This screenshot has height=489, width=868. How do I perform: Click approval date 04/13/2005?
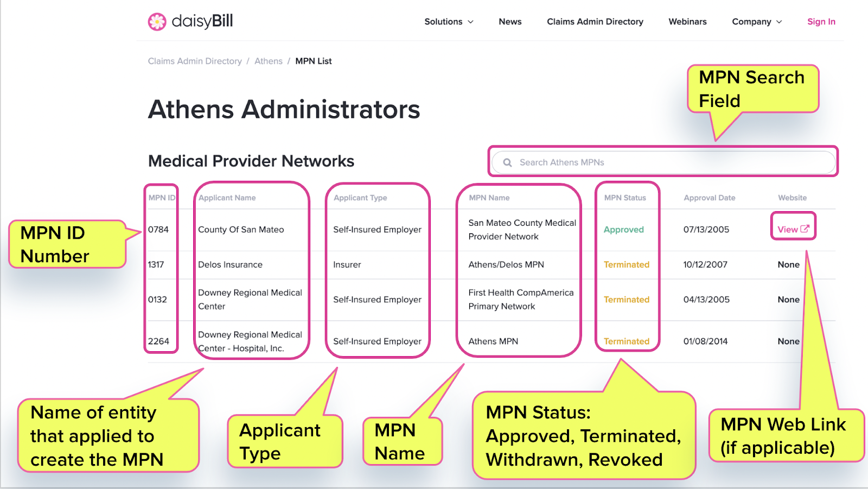706,300
